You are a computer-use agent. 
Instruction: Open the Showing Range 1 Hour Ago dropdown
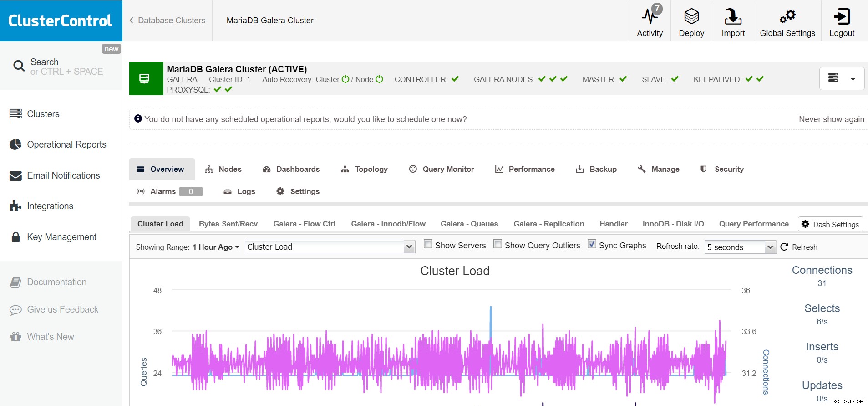[x=215, y=247]
